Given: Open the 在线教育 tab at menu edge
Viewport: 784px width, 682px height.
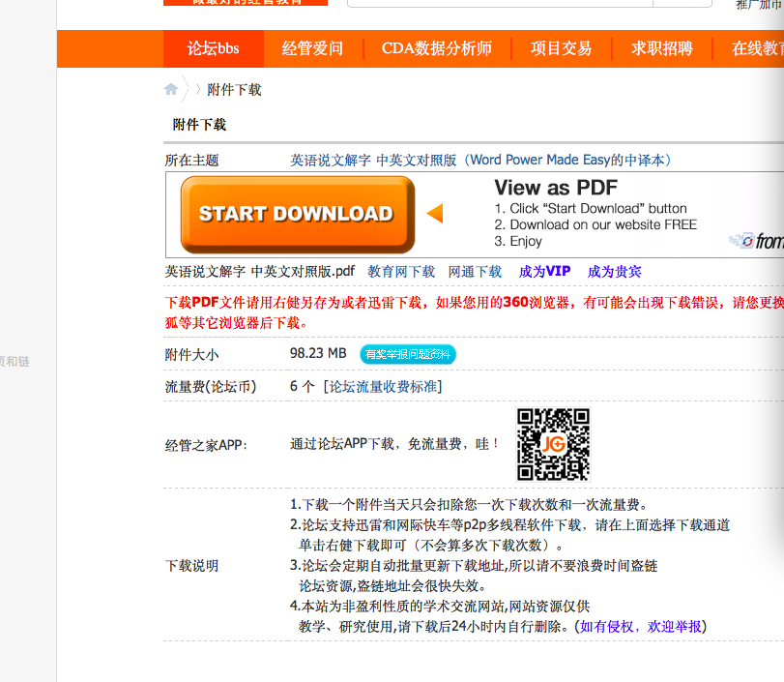Looking at the screenshot, I should tap(756, 48).
